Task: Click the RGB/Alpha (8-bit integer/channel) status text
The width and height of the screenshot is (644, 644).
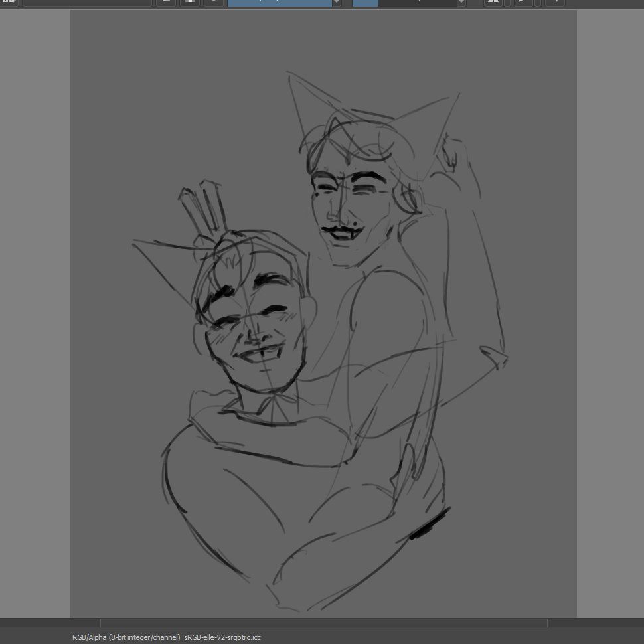Action: point(126,637)
